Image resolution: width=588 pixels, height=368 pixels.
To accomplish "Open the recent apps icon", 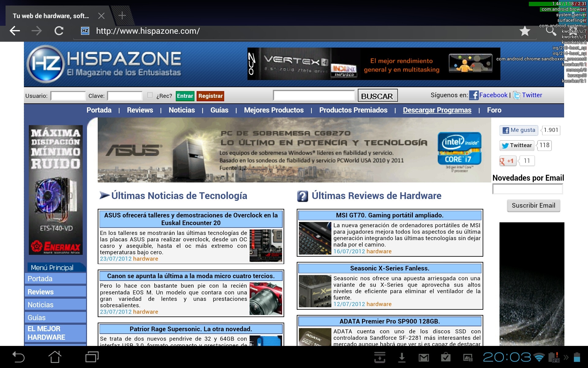I will coord(92,357).
